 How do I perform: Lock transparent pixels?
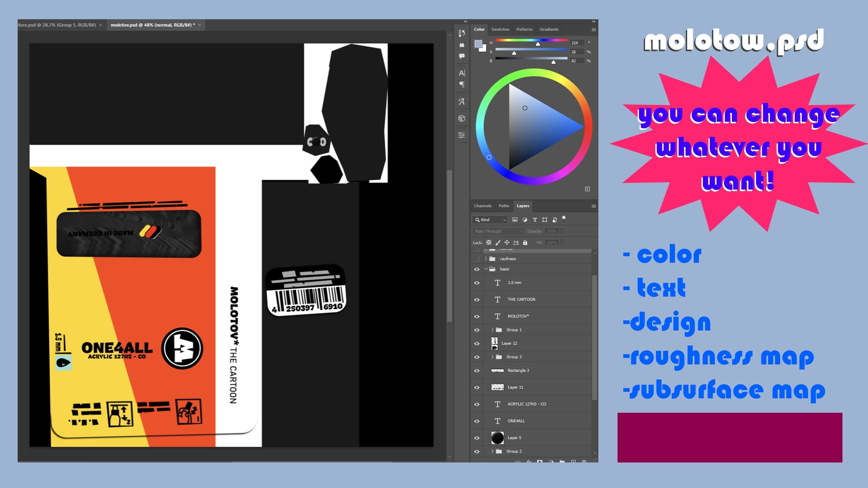488,242
